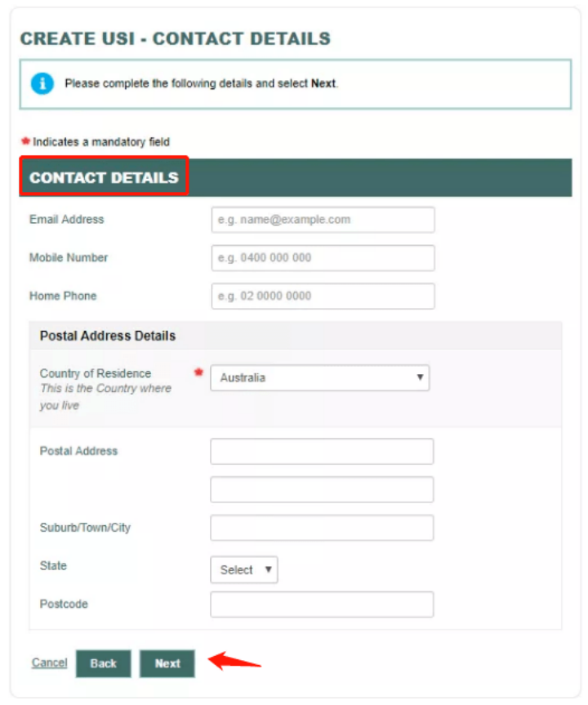Click the blue information icon
The image size is (588, 705).
42,83
